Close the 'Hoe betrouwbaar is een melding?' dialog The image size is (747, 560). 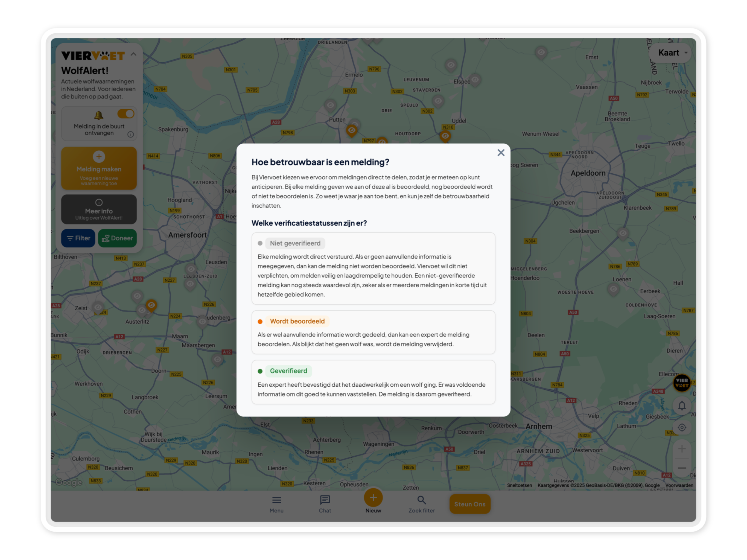coord(501,153)
